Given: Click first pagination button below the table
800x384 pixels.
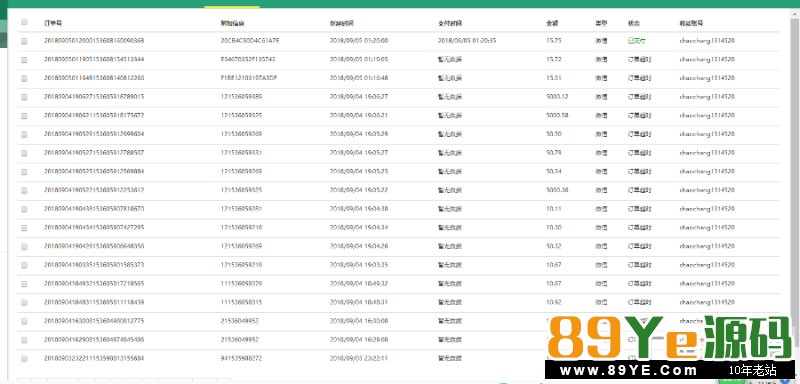Looking at the screenshot, I should click(x=24, y=380).
